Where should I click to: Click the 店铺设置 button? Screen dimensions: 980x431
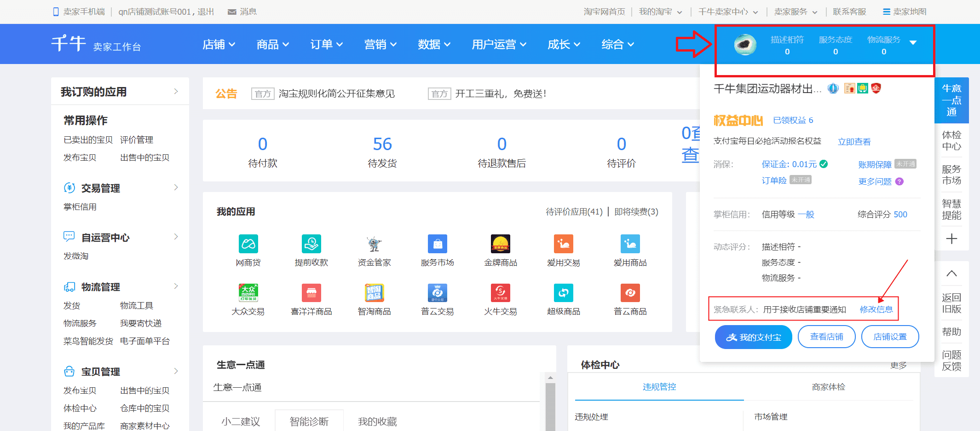point(890,337)
